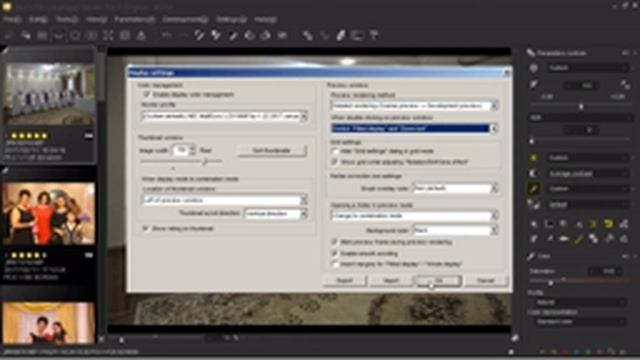Image resolution: width=640 pixels, height=360 pixels.
Task: Open the Edit menu
Action: pyautogui.click(x=38, y=19)
